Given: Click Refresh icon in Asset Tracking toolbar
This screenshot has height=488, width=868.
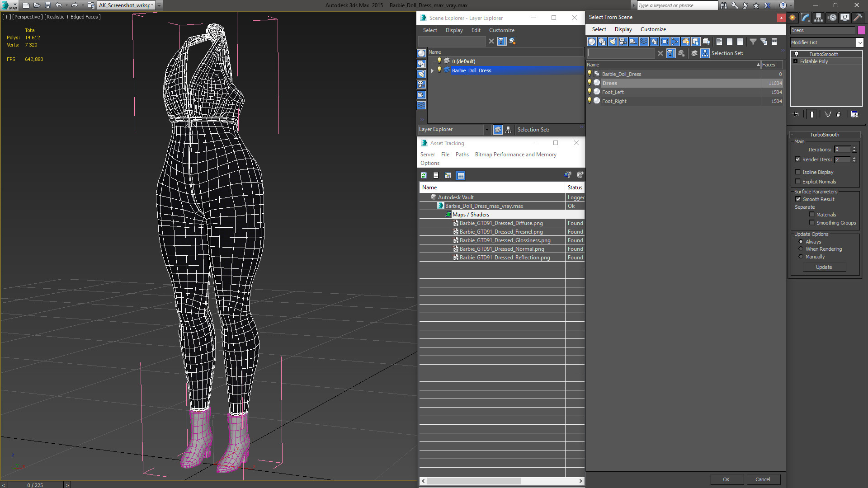Looking at the screenshot, I should pyautogui.click(x=424, y=175).
